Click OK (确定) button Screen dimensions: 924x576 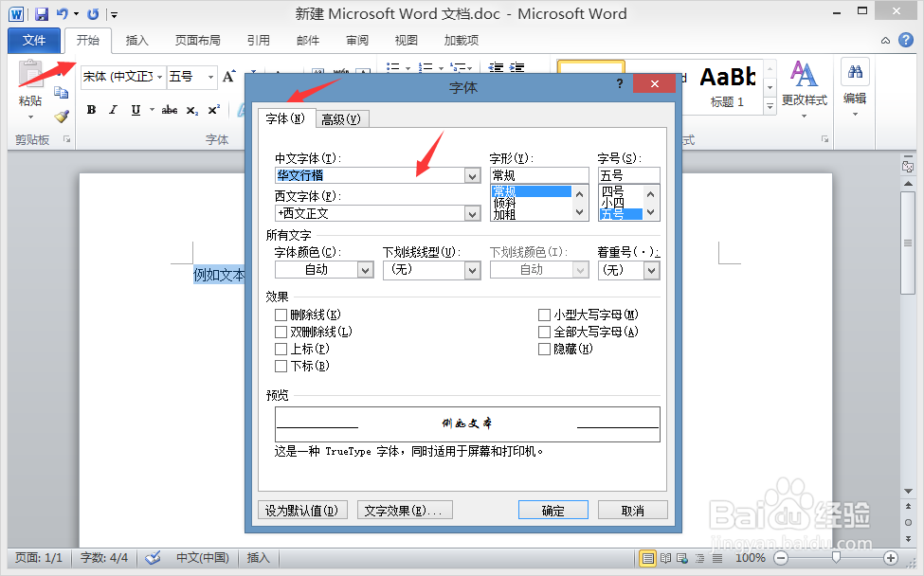tap(553, 511)
